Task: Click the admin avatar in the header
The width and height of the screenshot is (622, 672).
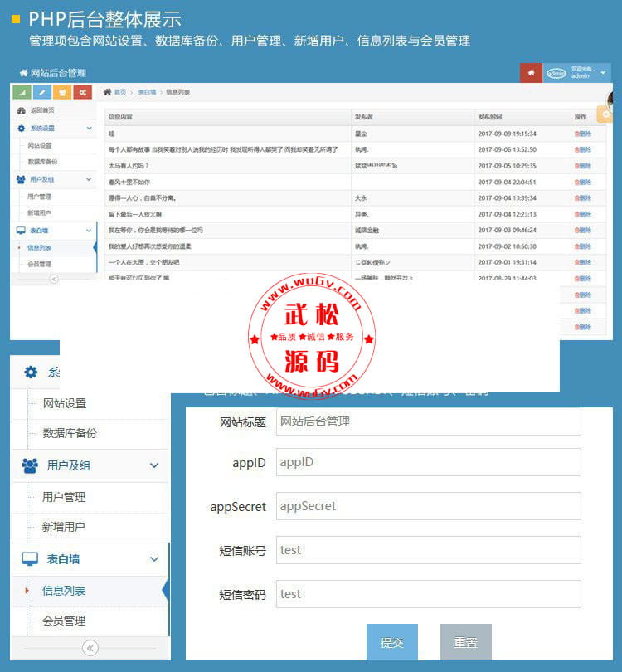Action: click(556, 73)
